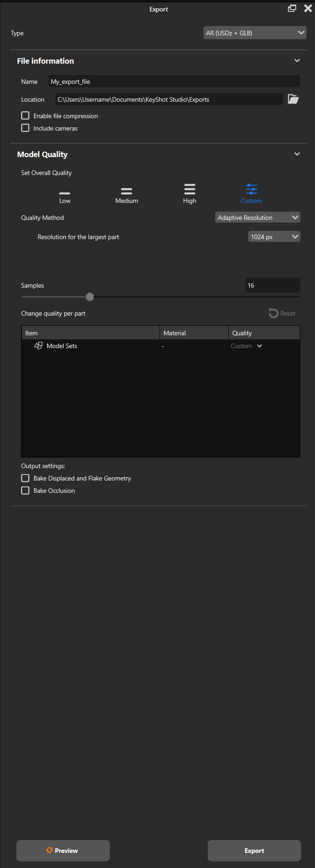The image size is (315, 868).
Task: Undock the Export panel window icon
Action: (292, 8)
